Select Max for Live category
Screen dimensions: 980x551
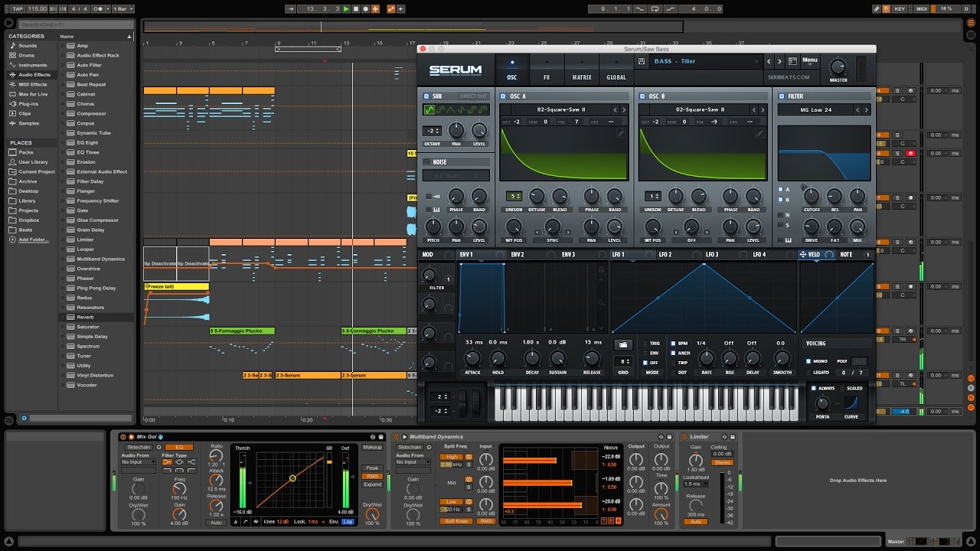point(33,94)
